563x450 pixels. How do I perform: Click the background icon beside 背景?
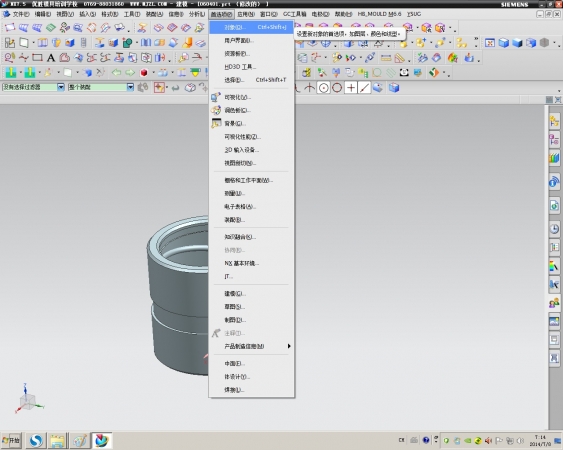216,123
